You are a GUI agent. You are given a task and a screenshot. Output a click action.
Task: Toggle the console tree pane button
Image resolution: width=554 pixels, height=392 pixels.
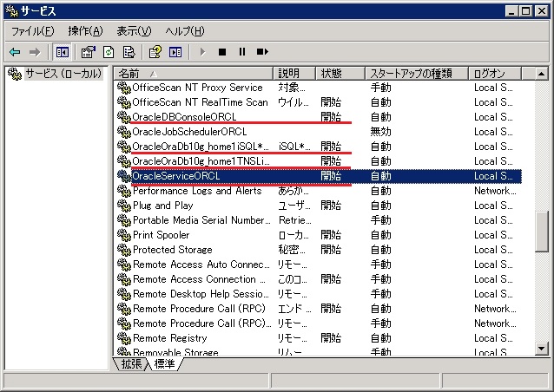(63, 52)
